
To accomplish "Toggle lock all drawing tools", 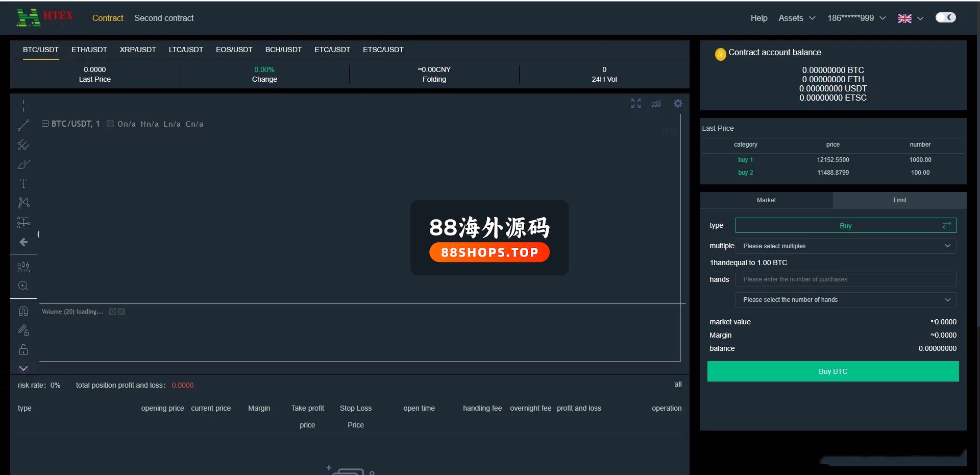I will 23,350.
